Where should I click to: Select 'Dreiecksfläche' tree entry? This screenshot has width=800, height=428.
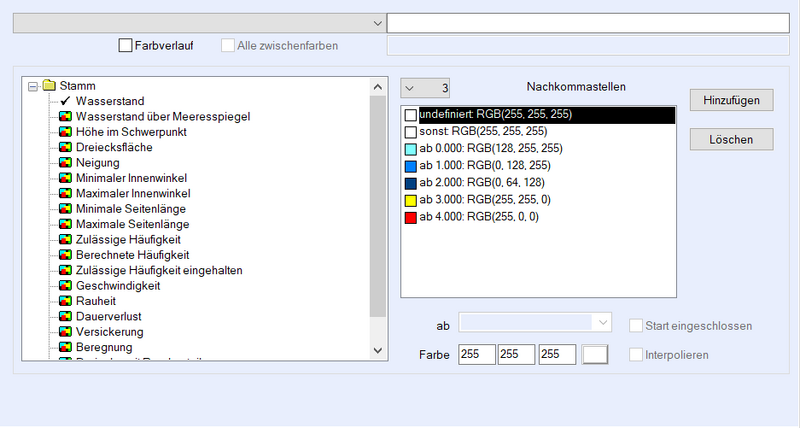coord(114,147)
